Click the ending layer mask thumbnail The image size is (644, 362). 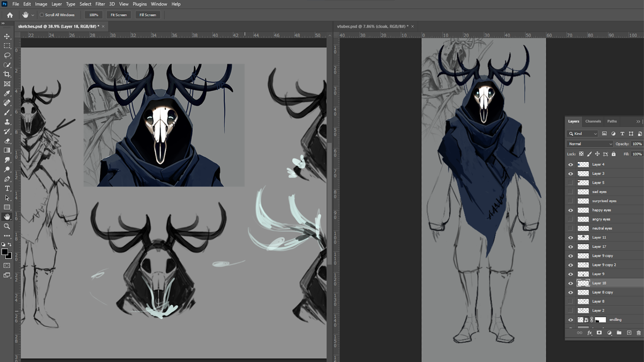600,320
